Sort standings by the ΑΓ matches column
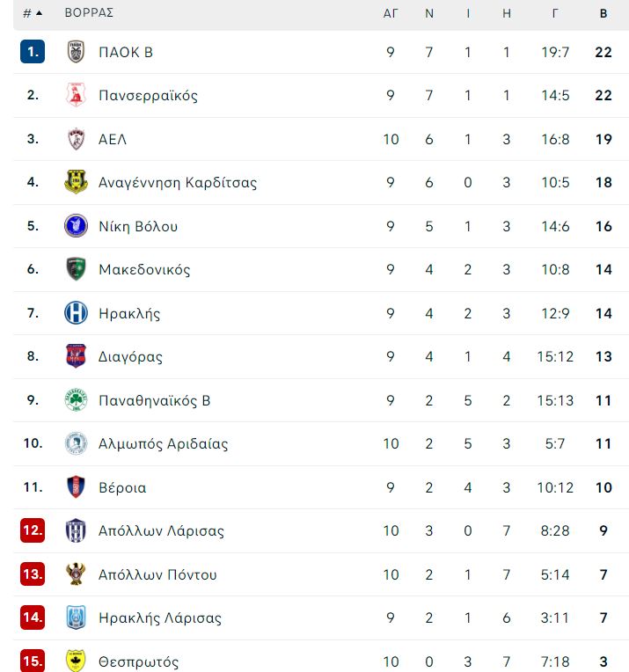Viewport: 629px width, 672px height. point(391,14)
